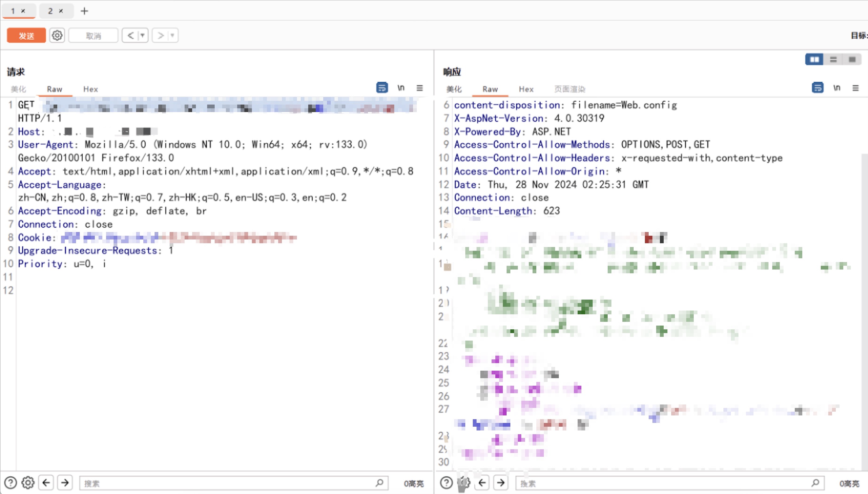This screenshot has height=494, width=868.
Task: Open request panel hamburger menu
Action: click(x=420, y=88)
